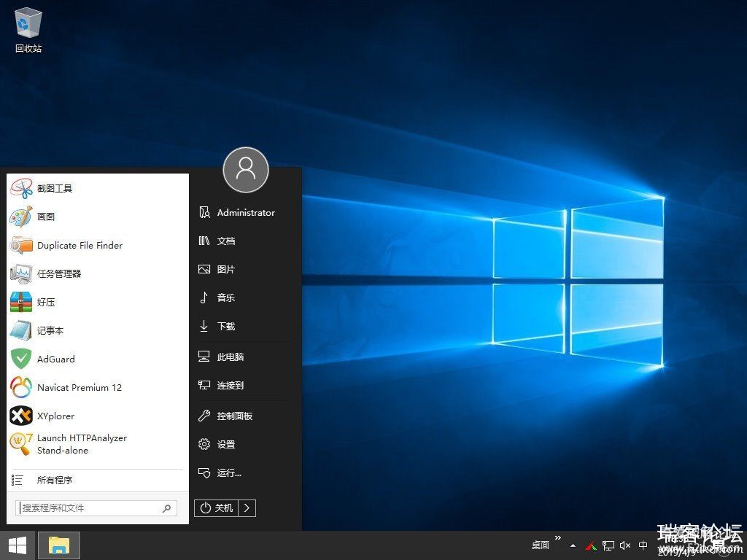Click the 关机 shutdown button
The width and height of the screenshot is (747, 560).
pos(216,508)
